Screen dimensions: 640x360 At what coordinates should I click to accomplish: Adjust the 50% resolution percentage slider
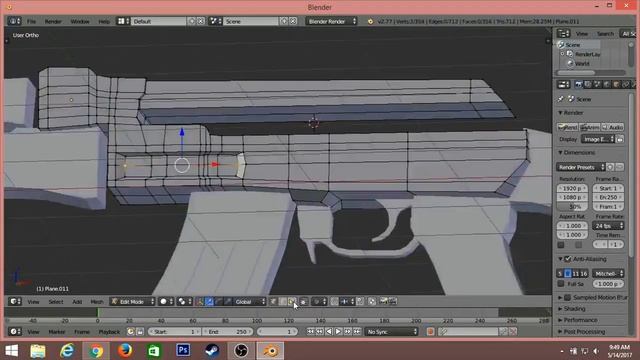pos(573,207)
